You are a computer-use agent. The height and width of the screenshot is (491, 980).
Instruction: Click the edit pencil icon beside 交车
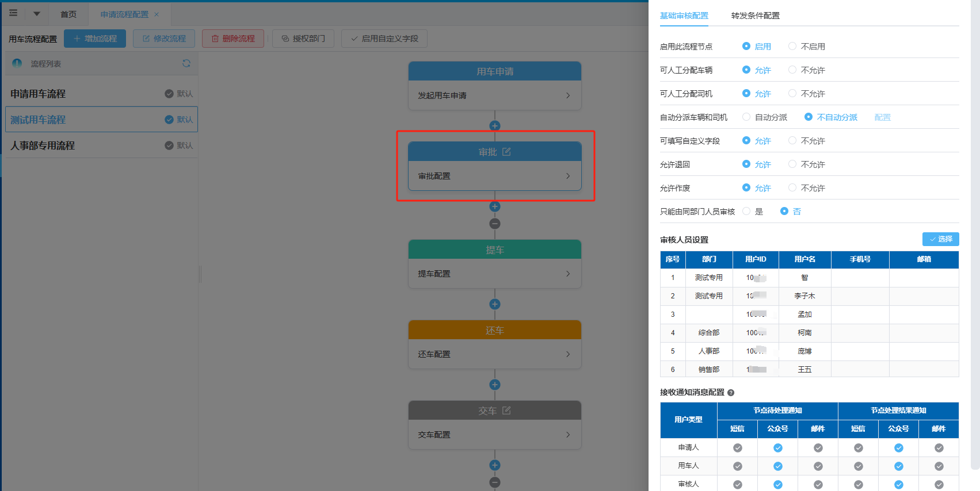click(x=506, y=411)
